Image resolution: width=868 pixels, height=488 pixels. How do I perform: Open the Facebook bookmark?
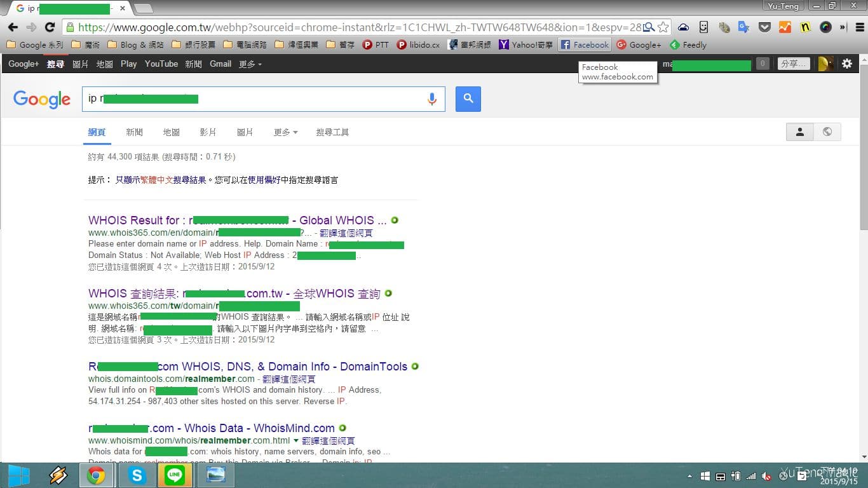(585, 45)
